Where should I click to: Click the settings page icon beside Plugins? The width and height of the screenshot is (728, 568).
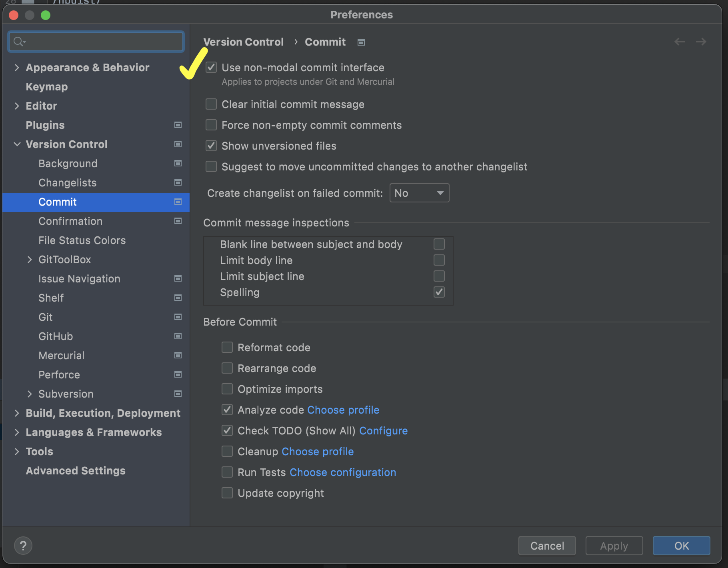pyautogui.click(x=178, y=125)
